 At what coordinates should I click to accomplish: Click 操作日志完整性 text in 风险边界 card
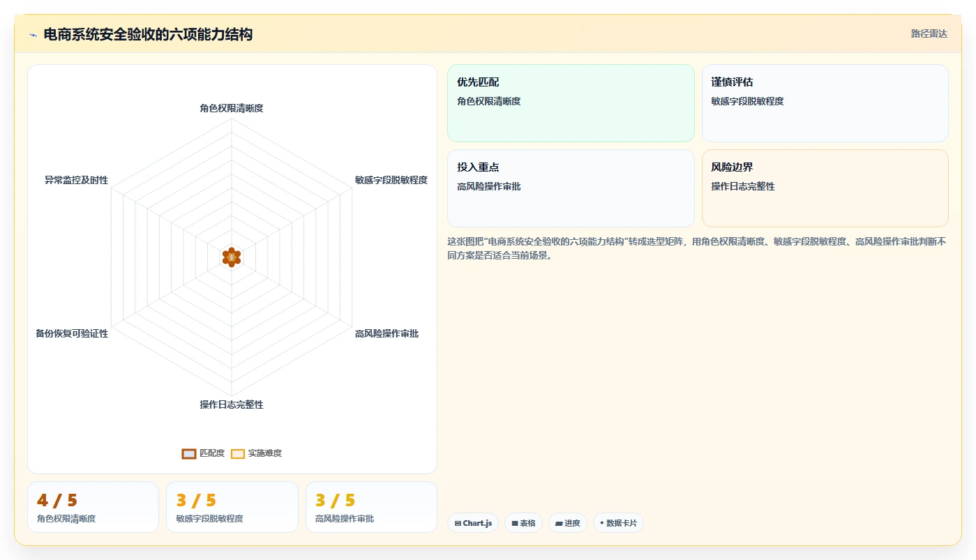(743, 186)
